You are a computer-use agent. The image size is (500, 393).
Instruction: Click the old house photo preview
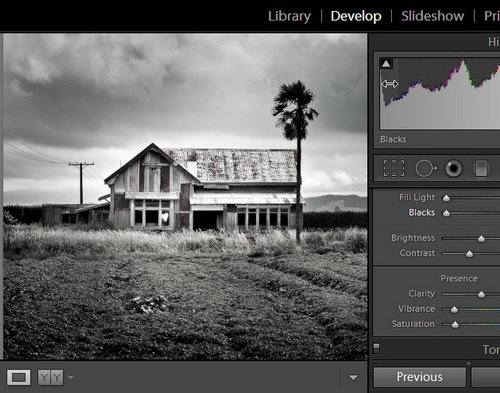pyautogui.click(x=185, y=196)
